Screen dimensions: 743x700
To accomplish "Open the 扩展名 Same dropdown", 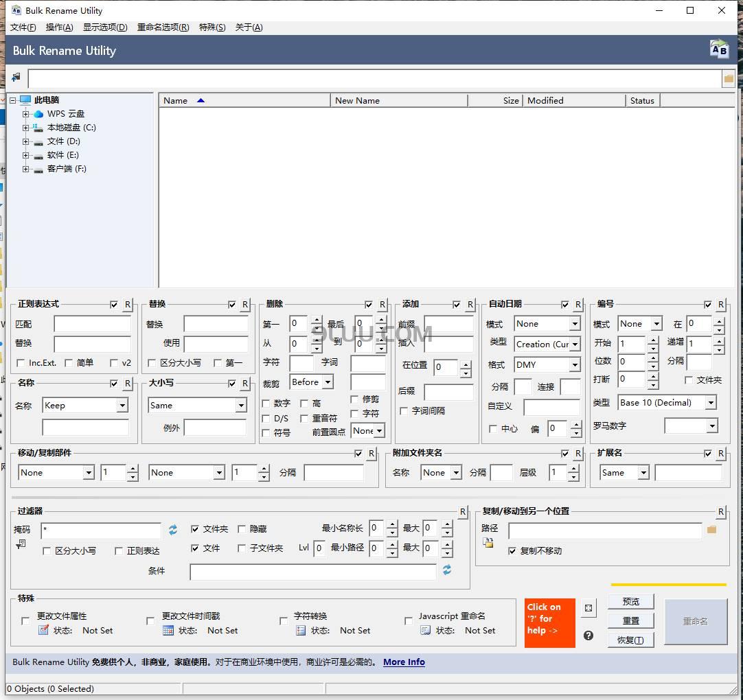I will 643,473.
